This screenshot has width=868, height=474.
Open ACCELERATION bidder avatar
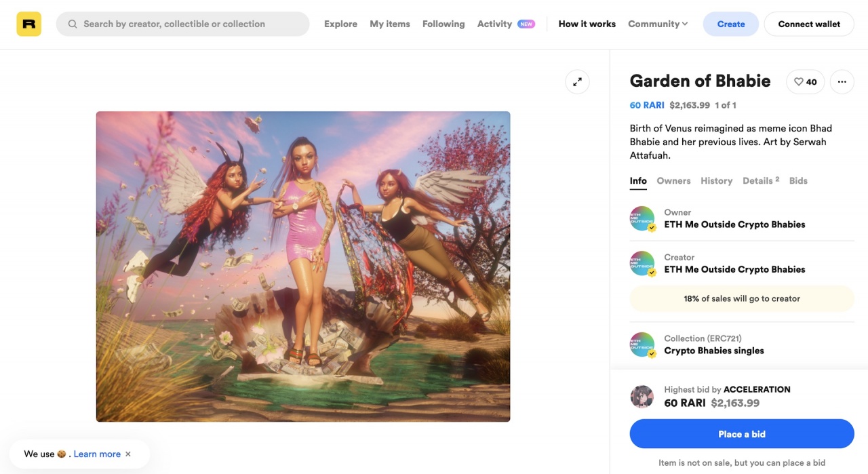(642, 397)
